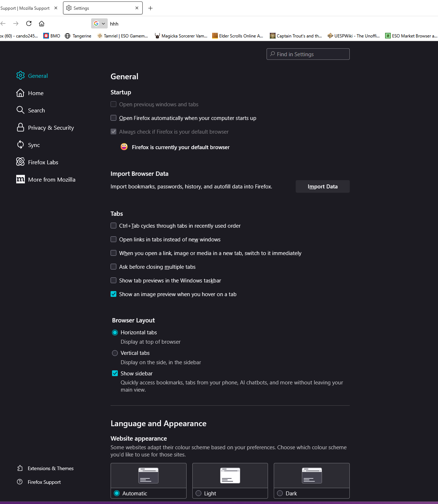This screenshot has height=504, width=438.
Task: Open the Captain Trout's bookmark
Action: tap(296, 36)
